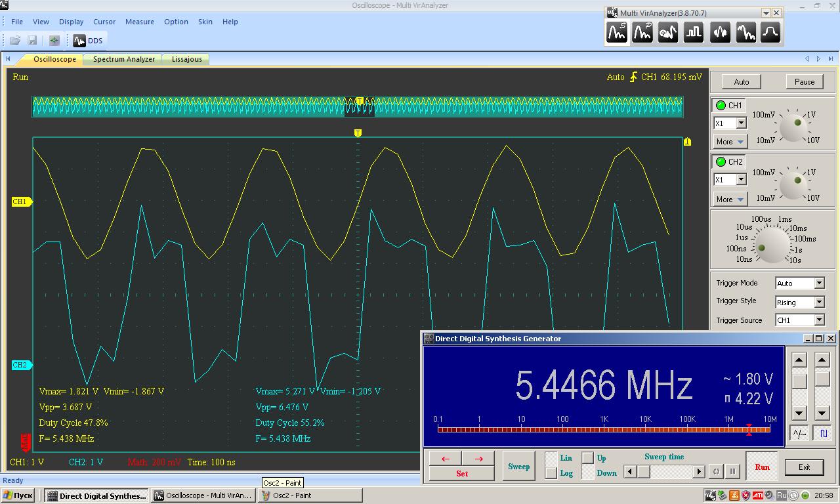Toggle the CH2 channel green indicator
The width and height of the screenshot is (840, 504).
point(721,162)
